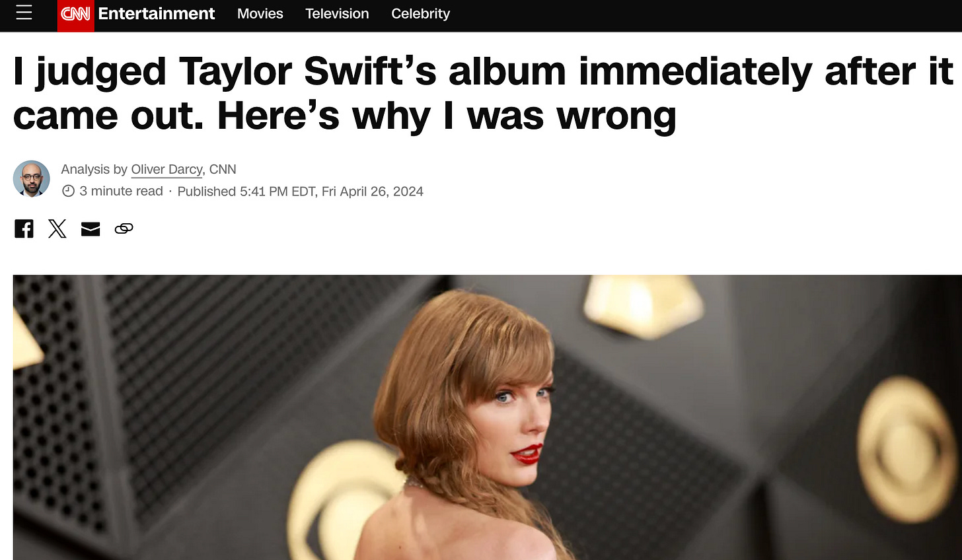962x560 pixels.
Task: Click the article headline about Taylor Swift's album
Action: 482,94
